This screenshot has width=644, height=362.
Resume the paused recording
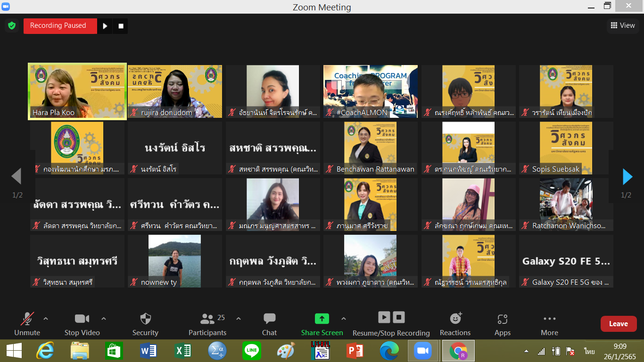[x=105, y=26]
